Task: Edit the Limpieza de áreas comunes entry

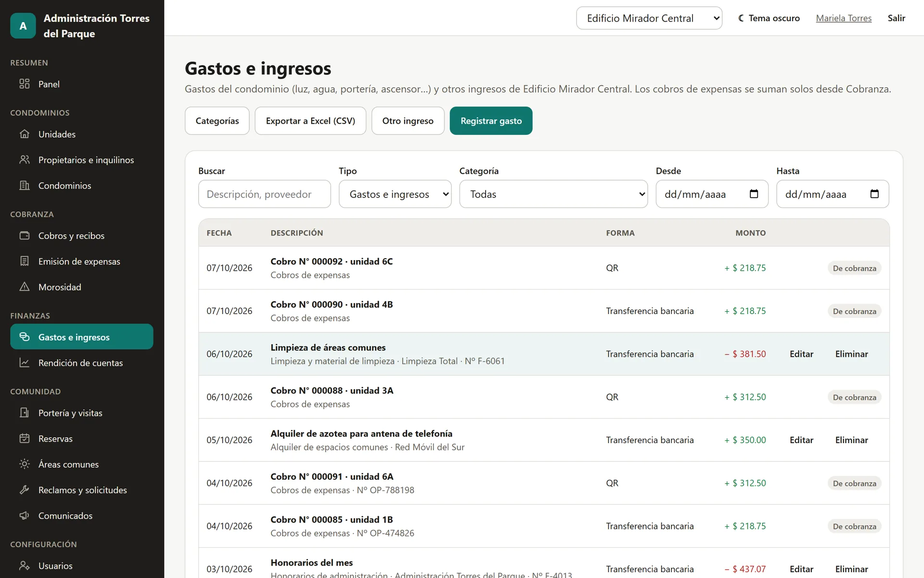Action: [x=801, y=354]
